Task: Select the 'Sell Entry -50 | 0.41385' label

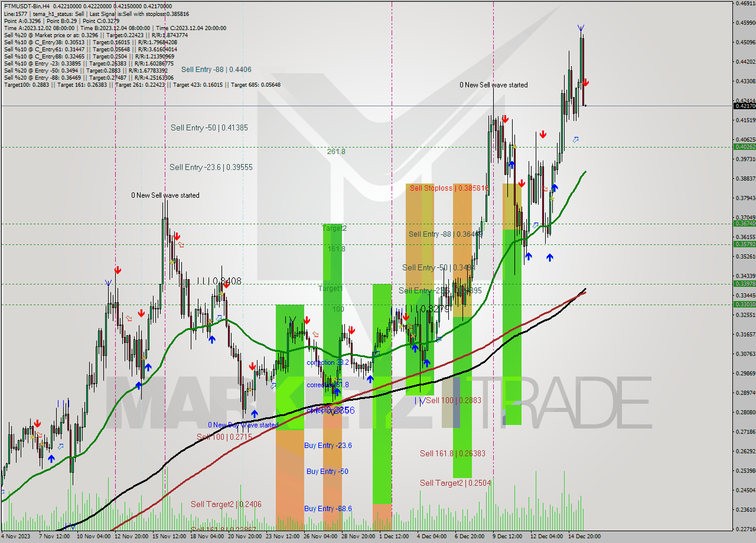Action: 209,127
